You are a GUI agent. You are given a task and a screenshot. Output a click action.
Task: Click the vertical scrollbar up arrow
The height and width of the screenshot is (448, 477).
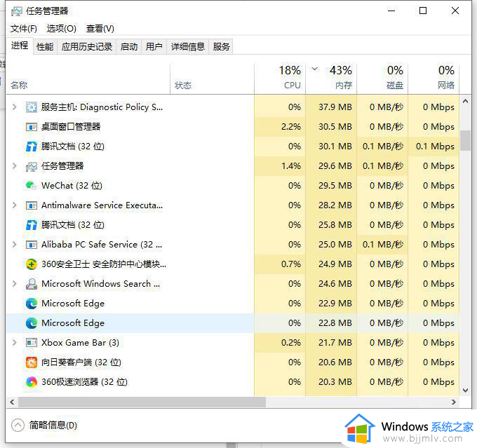465,101
